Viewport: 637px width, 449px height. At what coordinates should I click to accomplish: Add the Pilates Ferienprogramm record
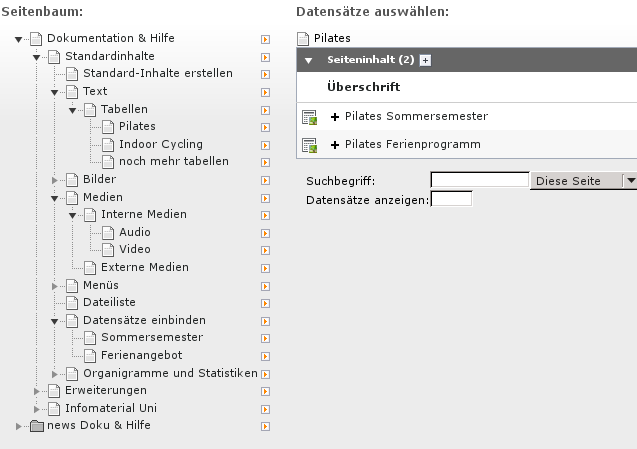[x=334, y=145]
